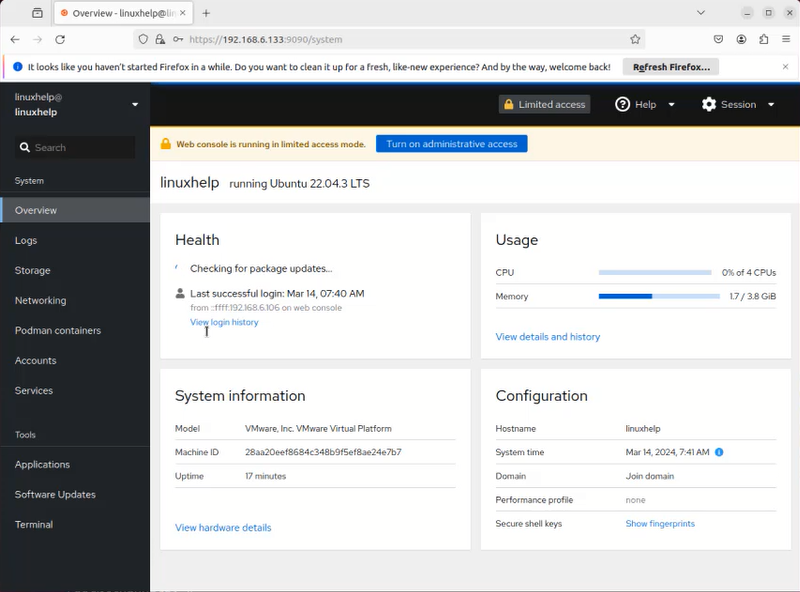This screenshot has height=592, width=800.
Task: Click the Machine ID value text
Action: 323,452
